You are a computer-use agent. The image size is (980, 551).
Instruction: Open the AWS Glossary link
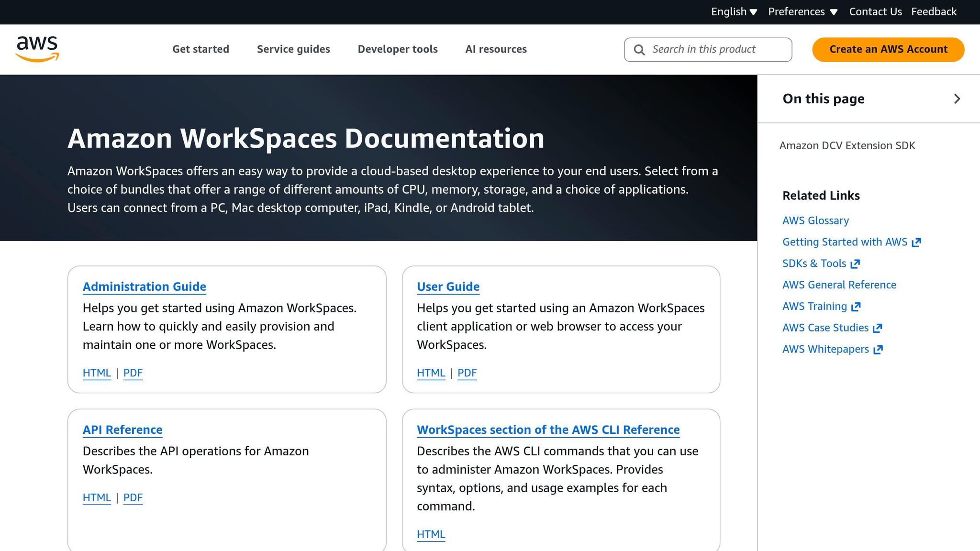pos(816,221)
